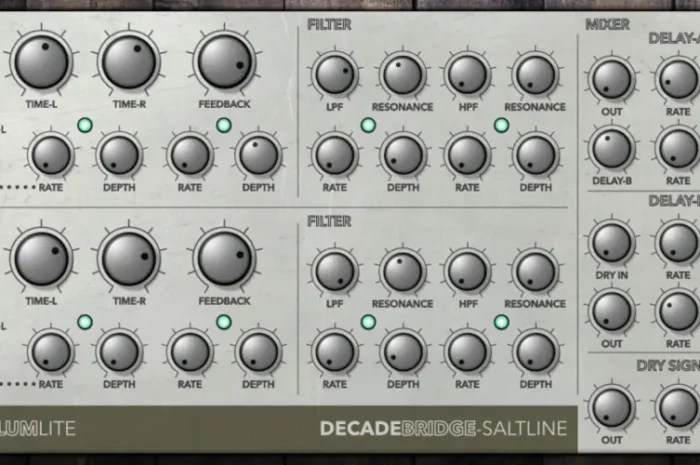Toggle the green LED below the upper TIME-L knob
The width and height of the screenshot is (700, 465).
click(x=85, y=125)
